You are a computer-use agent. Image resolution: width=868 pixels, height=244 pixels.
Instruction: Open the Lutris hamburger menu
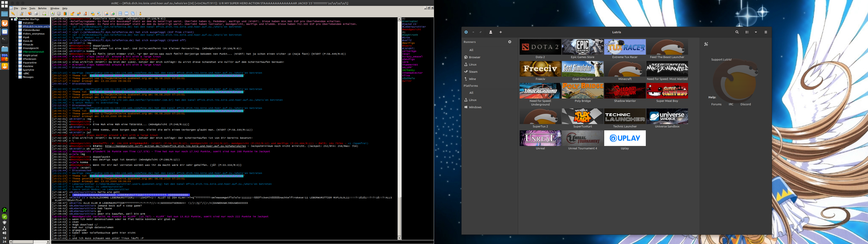coord(766,32)
